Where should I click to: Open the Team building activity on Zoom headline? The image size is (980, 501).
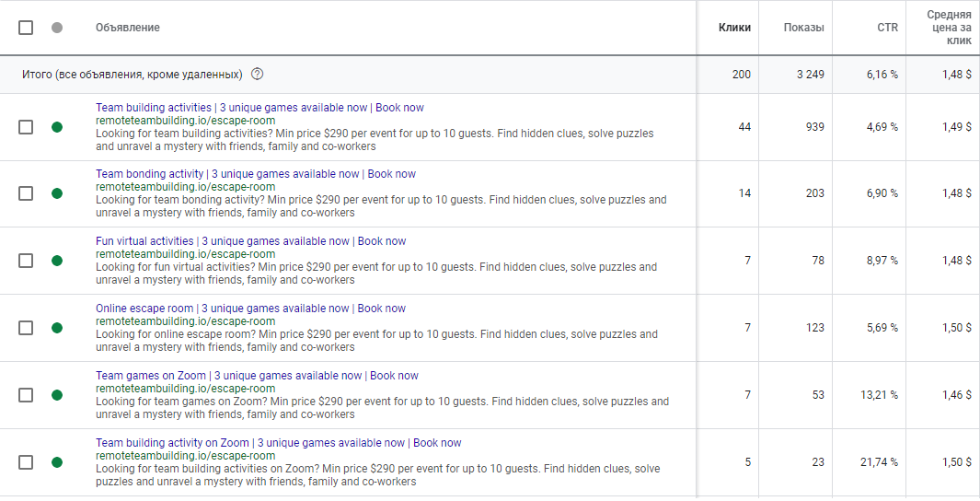click(278, 443)
